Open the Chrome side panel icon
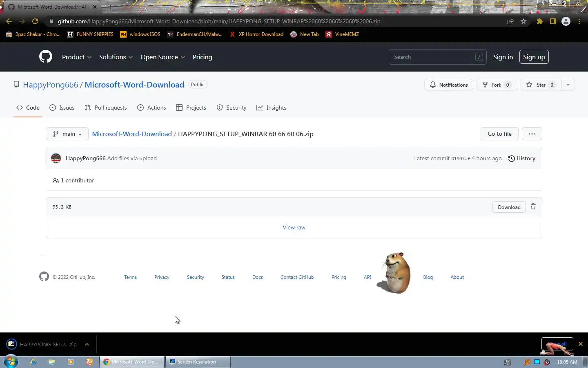Image resolution: width=588 pixels, height=368 pixels. [553, 21]
